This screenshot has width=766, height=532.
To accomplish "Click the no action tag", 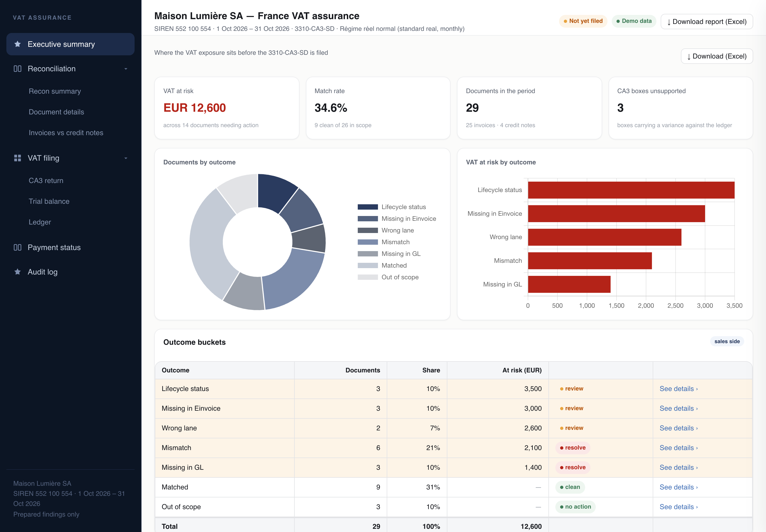I will point(575,507).
